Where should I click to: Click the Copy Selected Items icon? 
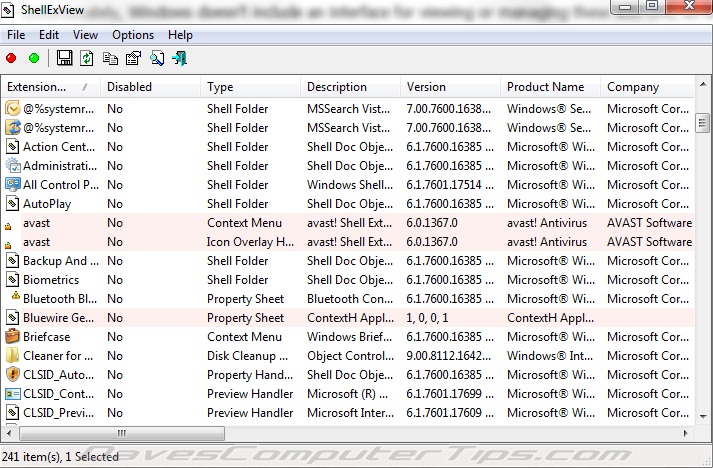(x=110, y=58)
